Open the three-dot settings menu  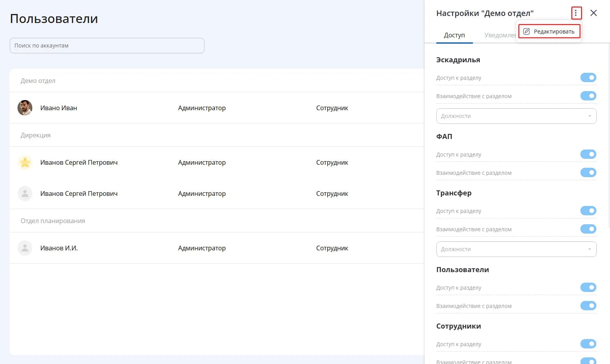(x=576, y=13)
